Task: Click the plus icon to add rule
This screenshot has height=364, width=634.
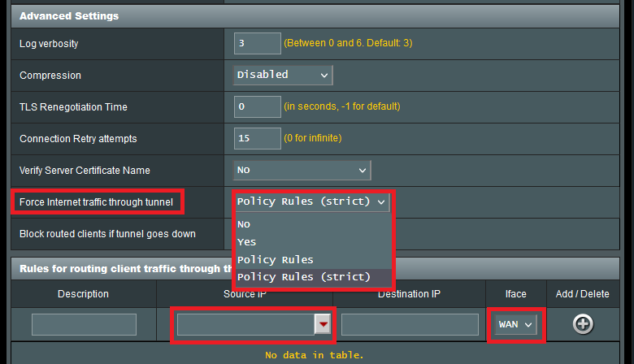Action: click(x=583, y=324)
